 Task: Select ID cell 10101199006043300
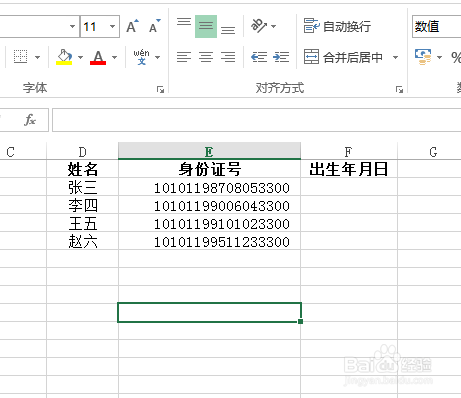[209, 205]
